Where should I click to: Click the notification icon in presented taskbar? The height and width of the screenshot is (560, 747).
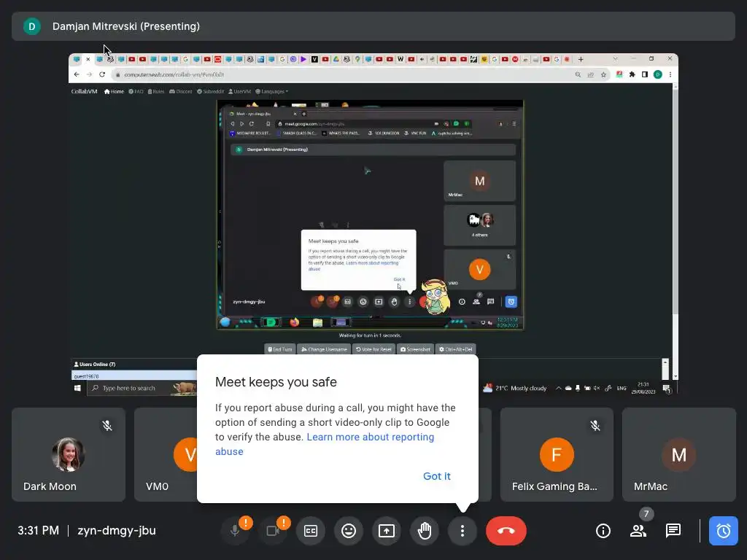pos(667,389)
